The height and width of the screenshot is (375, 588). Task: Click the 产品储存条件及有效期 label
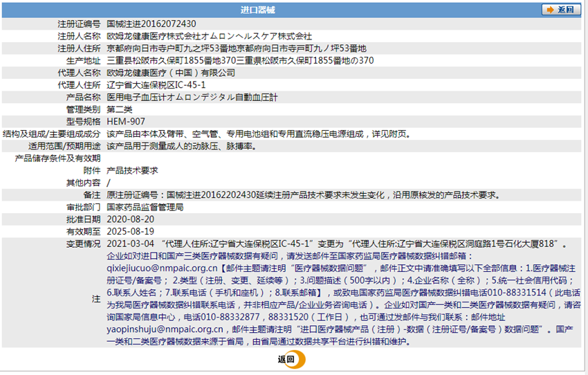[x=57, y=158]
